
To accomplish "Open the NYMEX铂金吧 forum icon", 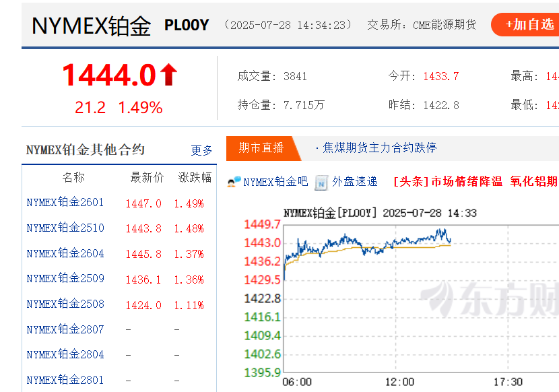I will 234,182.
